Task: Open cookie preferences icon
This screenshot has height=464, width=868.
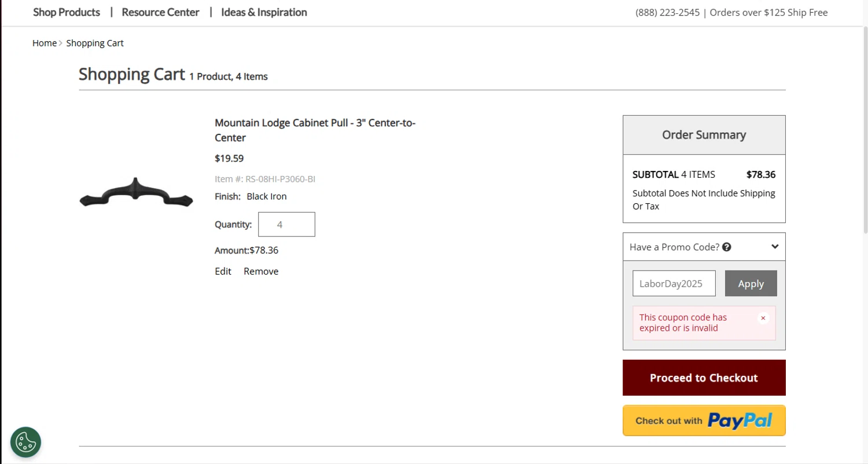Action: [x=25, y=442]
